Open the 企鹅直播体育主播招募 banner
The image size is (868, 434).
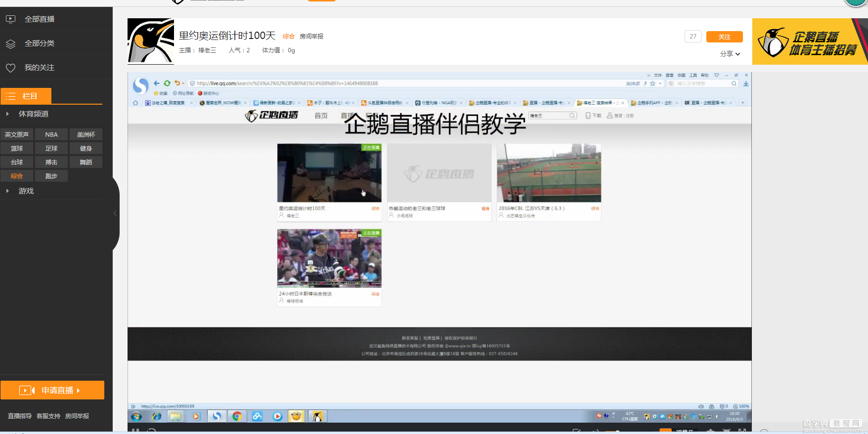click(x=810, y=41)
